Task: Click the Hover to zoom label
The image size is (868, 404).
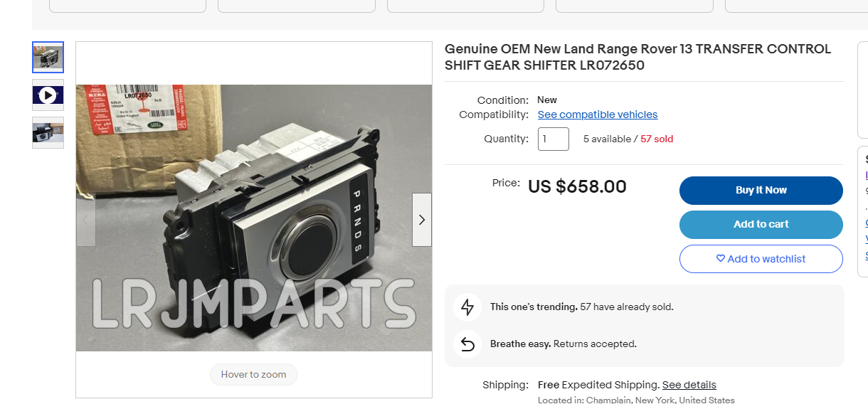Action: point(253,375)
